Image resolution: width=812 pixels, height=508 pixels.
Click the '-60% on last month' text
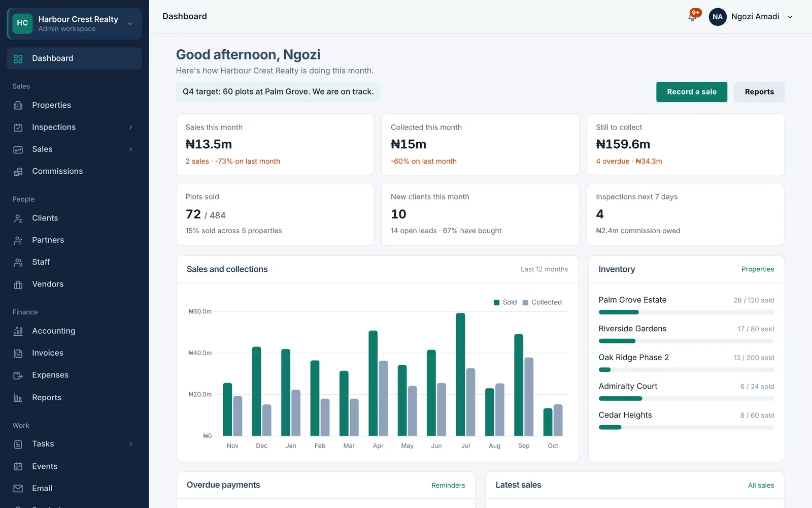(424, 162)
